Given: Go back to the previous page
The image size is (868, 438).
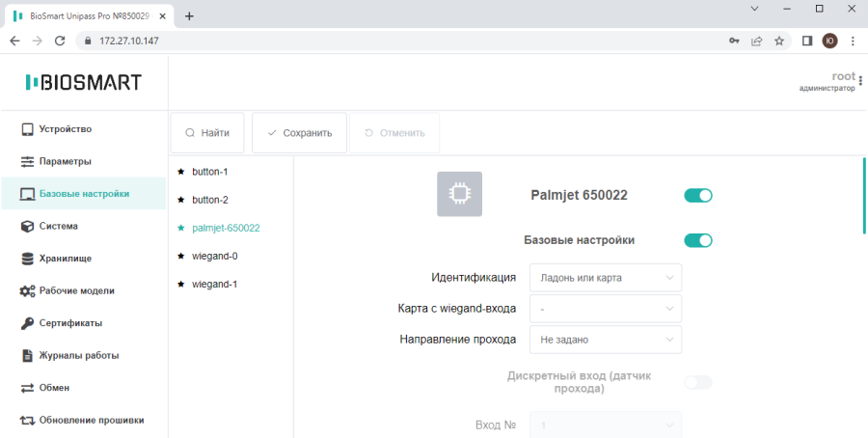Looking at the screenshot, I should click(14, 41).
